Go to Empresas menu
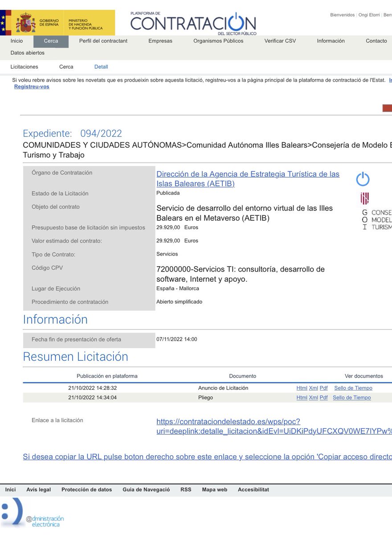The height and width of the screenshot is (535, 392). coord(160,41)
